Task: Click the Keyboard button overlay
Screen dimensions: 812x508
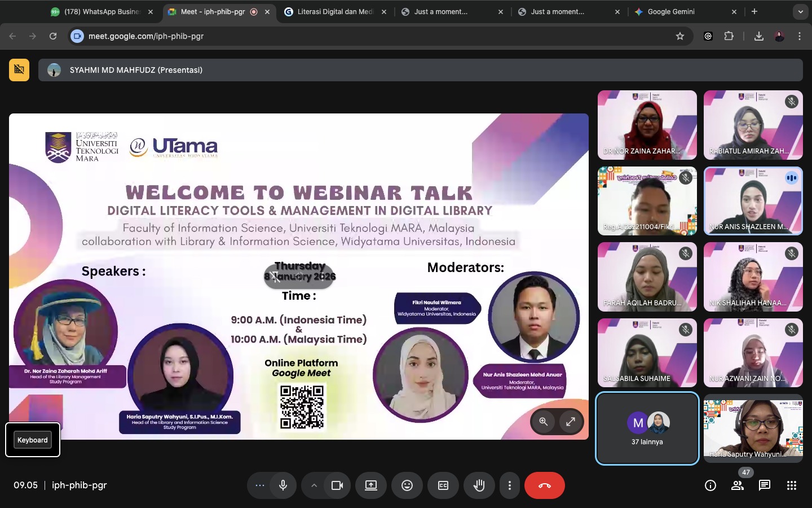Action: [33, 440]
